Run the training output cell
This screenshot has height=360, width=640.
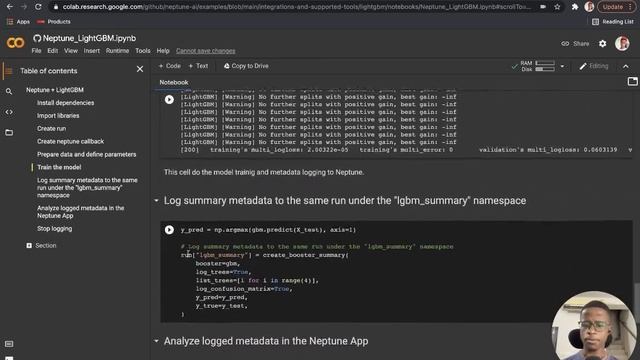(169, 100)
